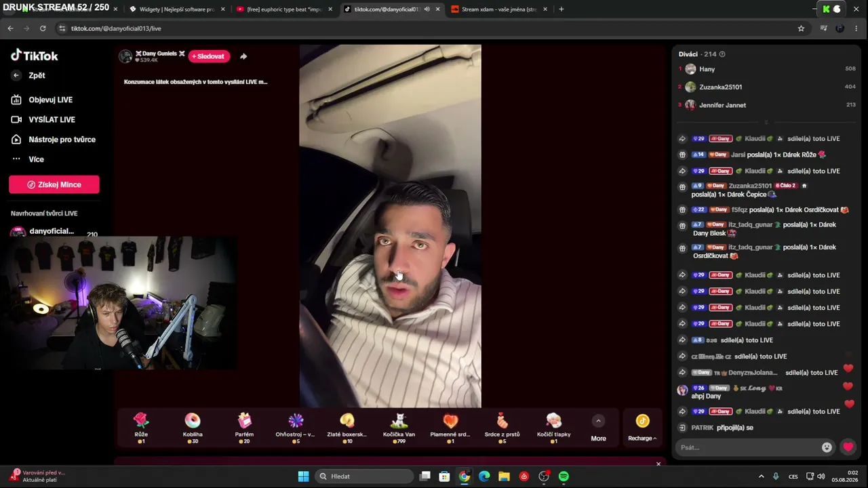The width and height of the screenshot is (868, 488).
Task: Open Microsoft Edge from taskbar
Action: [484, 476]
